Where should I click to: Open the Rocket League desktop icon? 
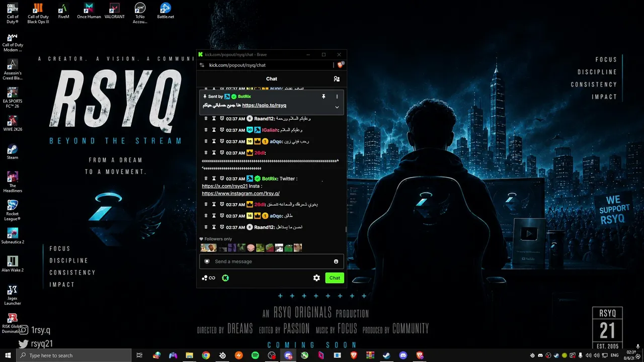(13, 210)
